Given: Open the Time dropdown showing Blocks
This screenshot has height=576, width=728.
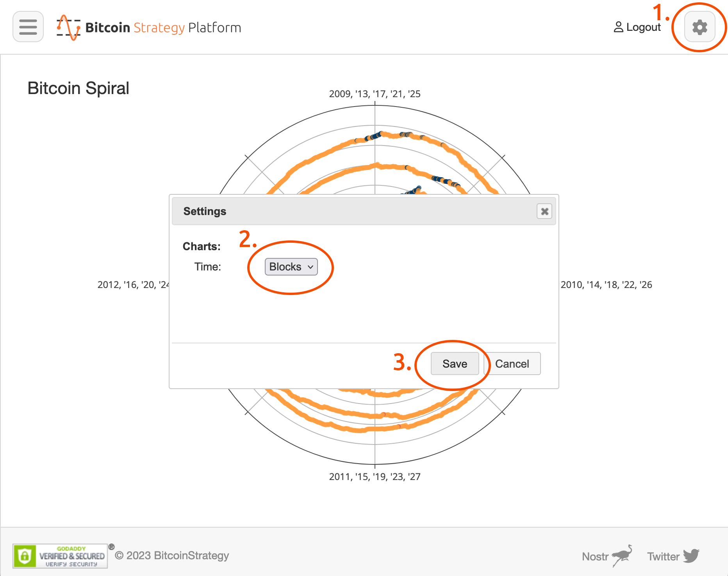Looking at the screenshot, I should pyautogui.click(x=291, y=267).
